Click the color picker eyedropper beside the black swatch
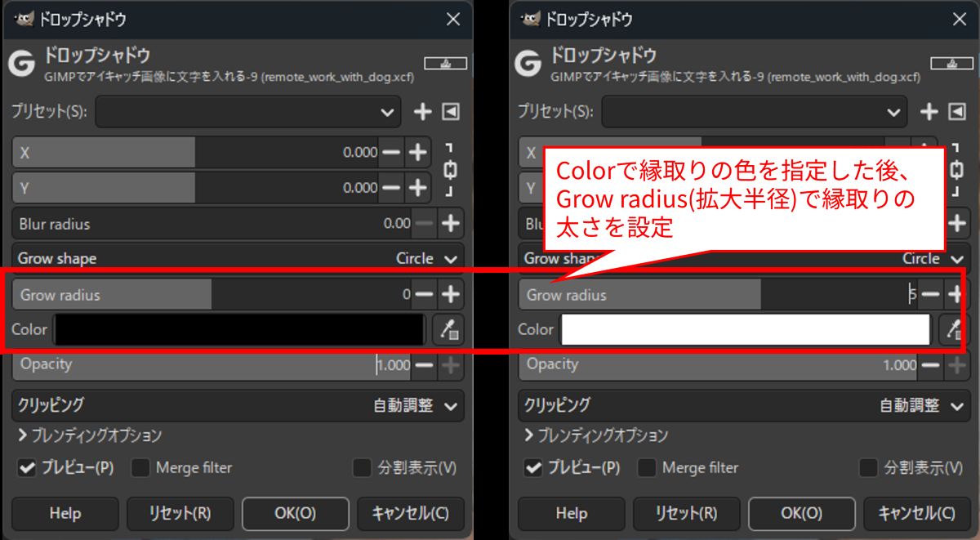The width and height of the screenshot is (980, 540). tap(449, 329)
